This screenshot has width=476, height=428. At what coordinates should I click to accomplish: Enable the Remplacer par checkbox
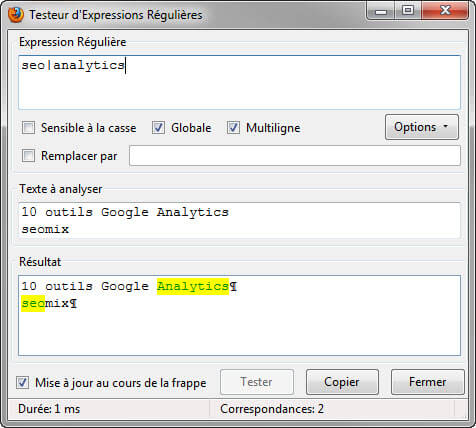coord(28,156)
